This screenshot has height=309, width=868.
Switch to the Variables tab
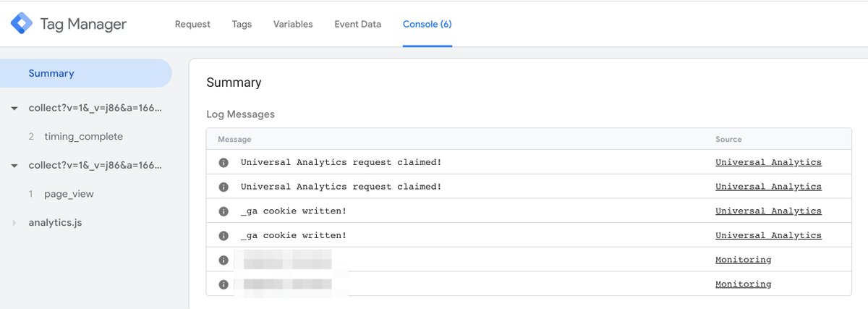(x=293, y=24)
